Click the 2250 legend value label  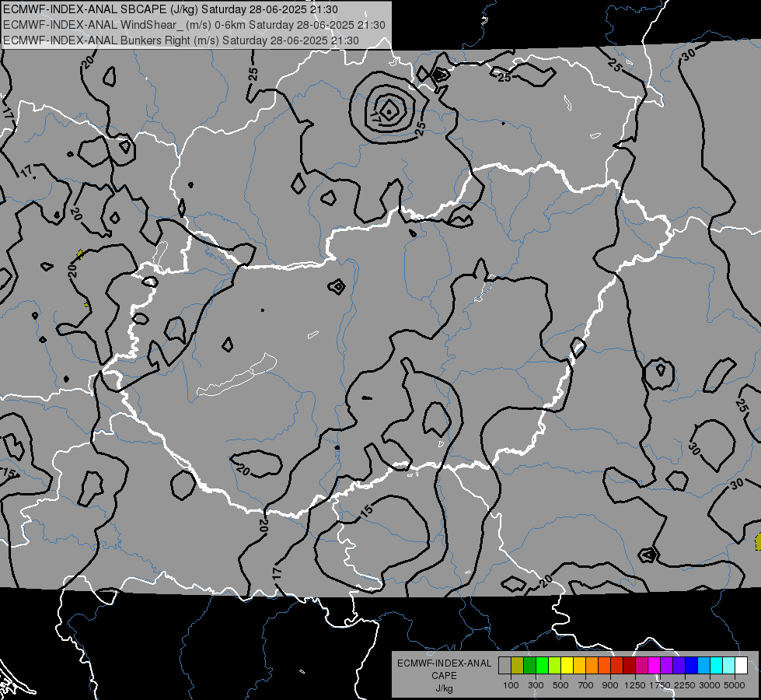(x=684, y=685)
